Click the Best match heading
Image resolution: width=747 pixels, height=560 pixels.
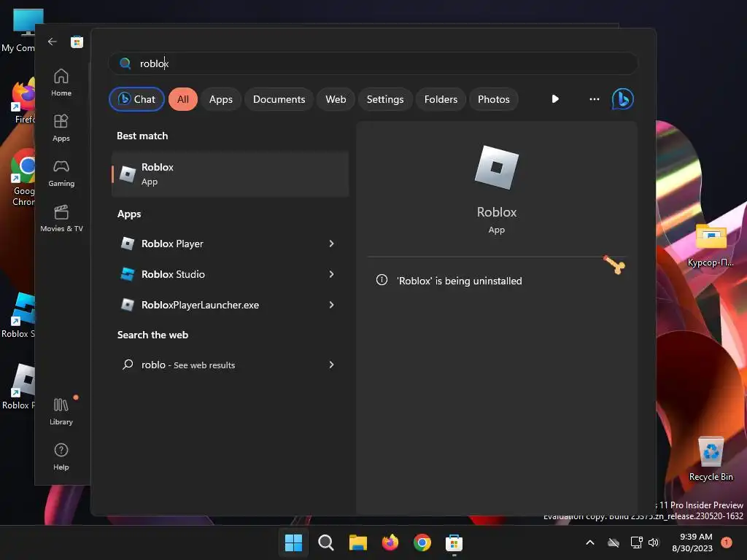[142, 136]
